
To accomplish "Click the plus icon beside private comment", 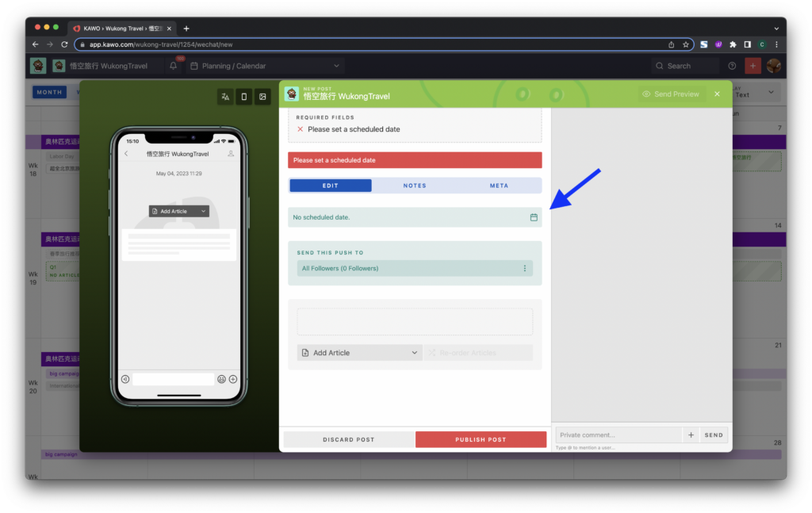I will pyautogui.click(x=691, y=435).
